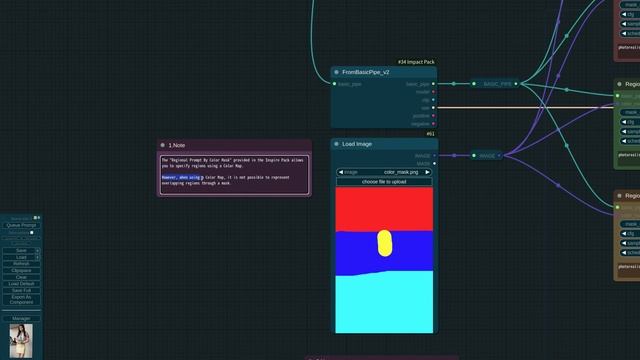Step scheduler back on brown Regional node
This screenshot has width=640, height=360.
click(624, 253)
